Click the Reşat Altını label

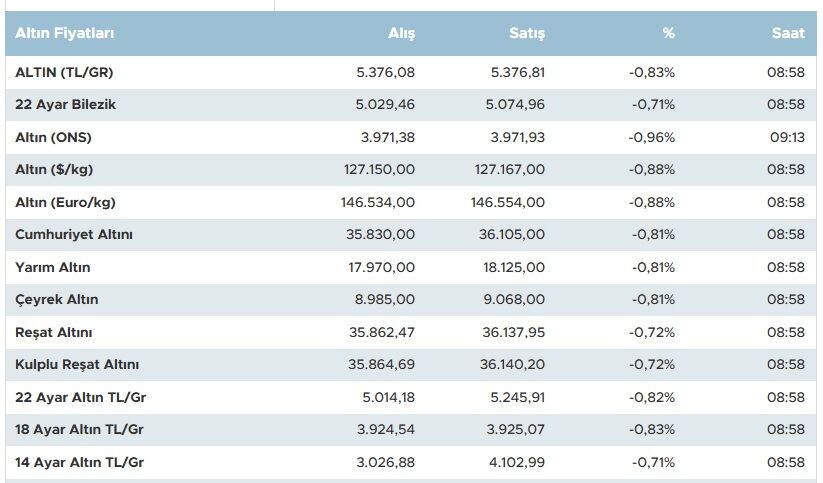pos(54,332)
